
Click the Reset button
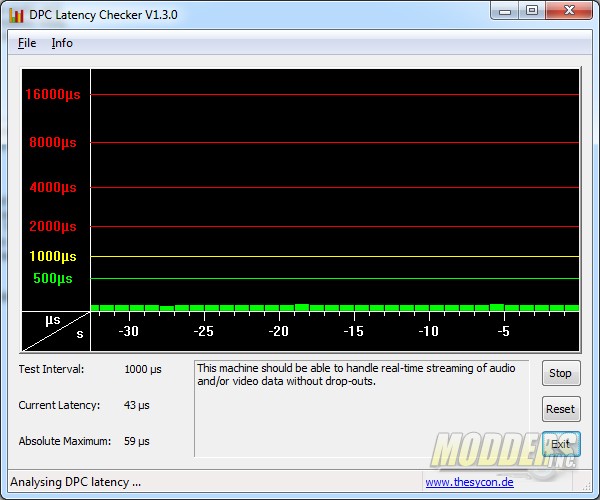[561, 409]
